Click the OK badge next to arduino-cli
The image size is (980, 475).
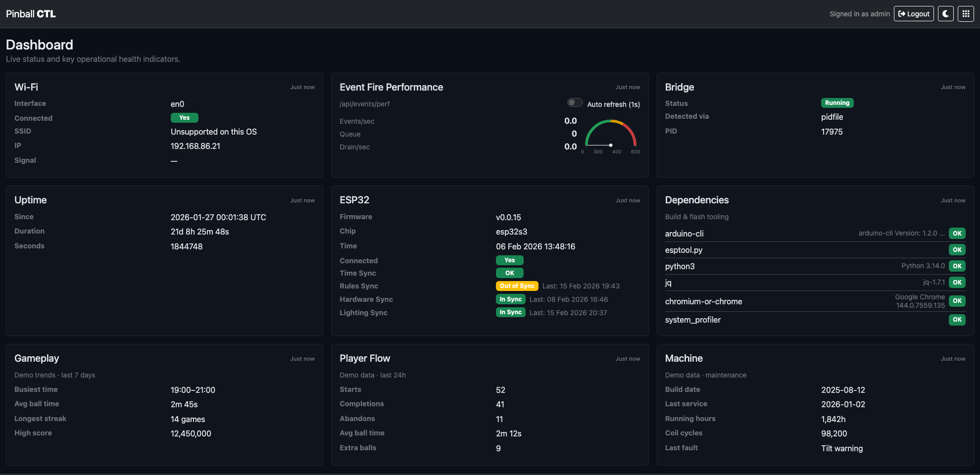[x=957, y=233]
